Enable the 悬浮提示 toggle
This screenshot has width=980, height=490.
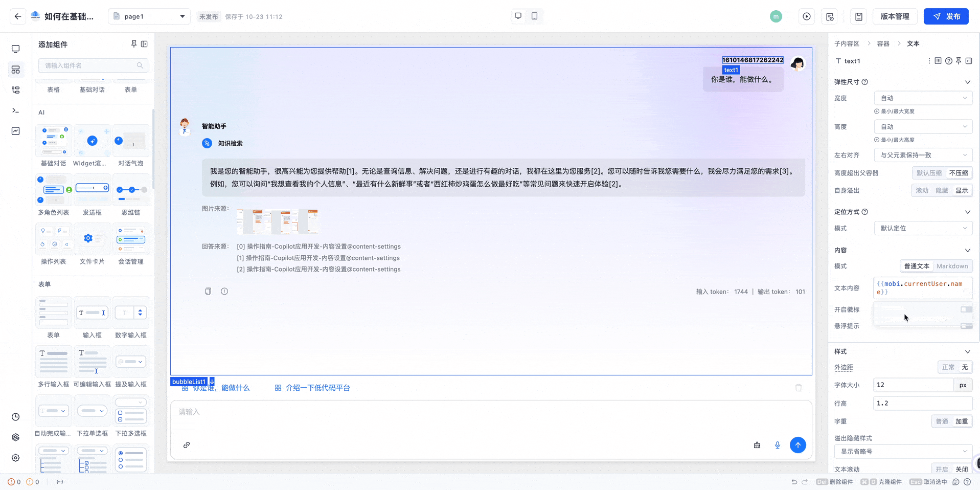pyautogui.click(x=966, y=326)
